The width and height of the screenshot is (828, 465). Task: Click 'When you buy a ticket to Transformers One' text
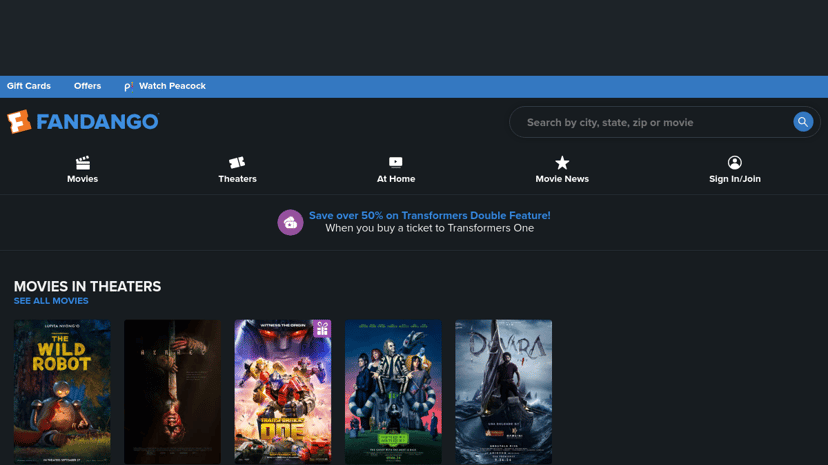[429, 229]
